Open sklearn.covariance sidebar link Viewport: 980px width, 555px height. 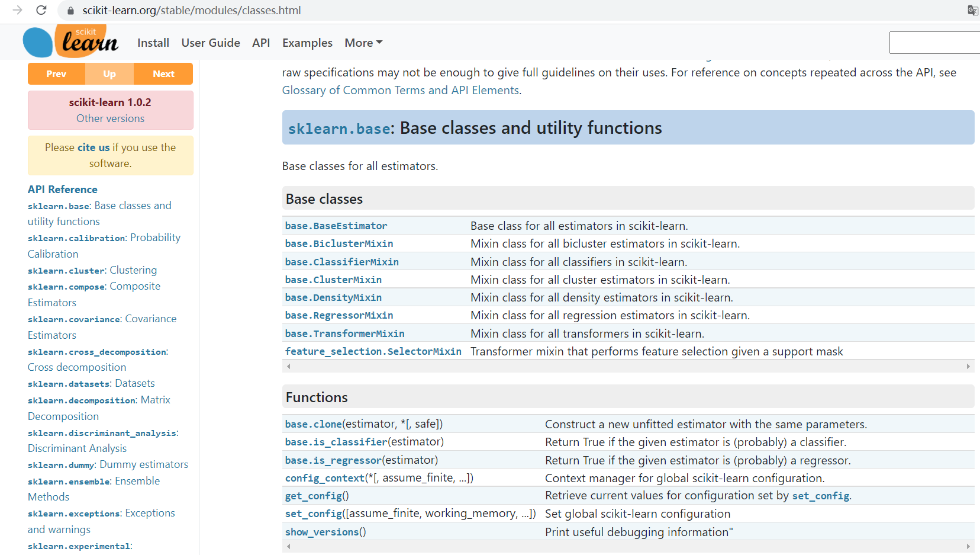click(102, 327)
